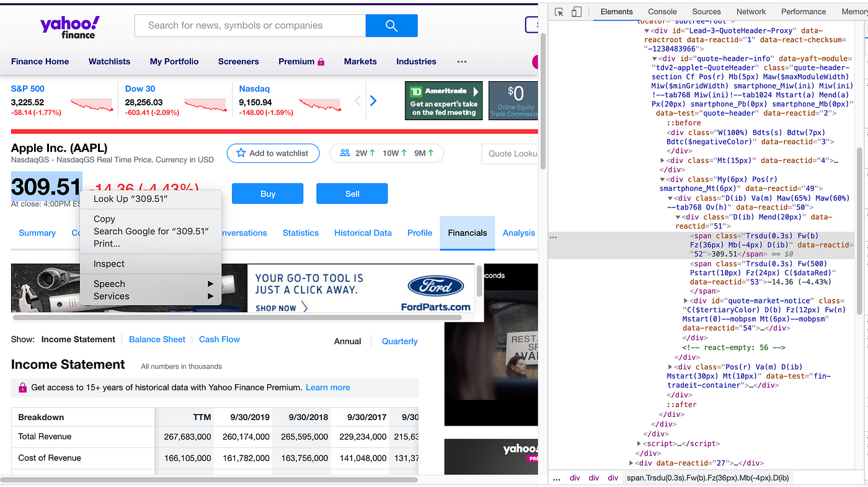Open Markets in navigation bar
This screenshot has height=487, width=868.
click(x=360, y=61)
